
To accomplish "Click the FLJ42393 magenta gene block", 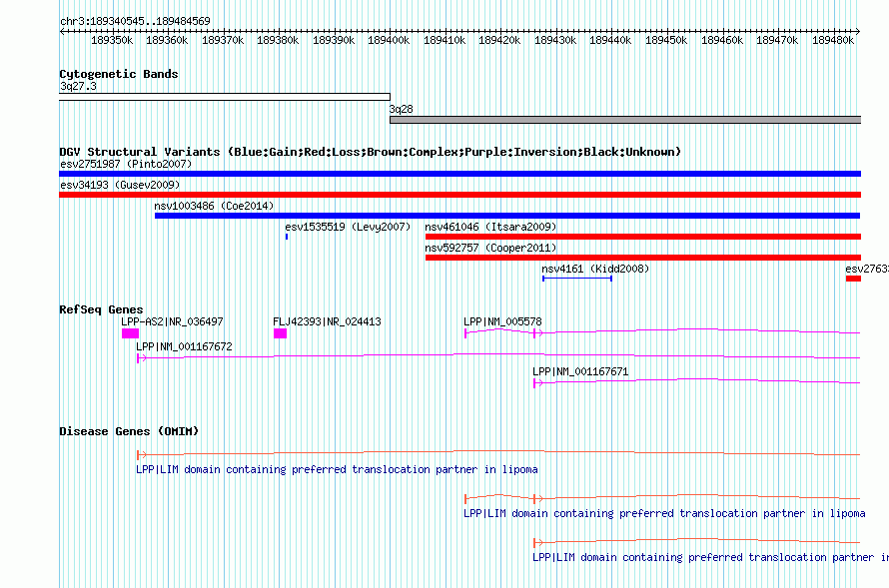I will point(280,333).
